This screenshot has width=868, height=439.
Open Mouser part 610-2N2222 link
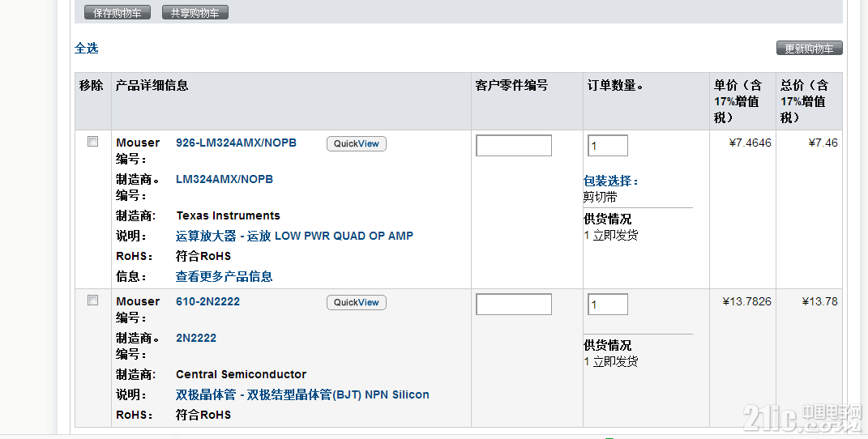click(x=207, y=301)
